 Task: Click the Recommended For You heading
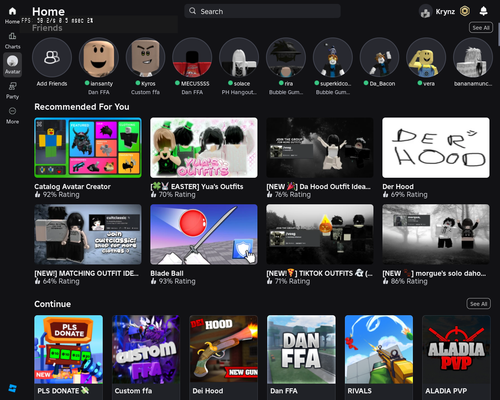(x=82, y=107)
